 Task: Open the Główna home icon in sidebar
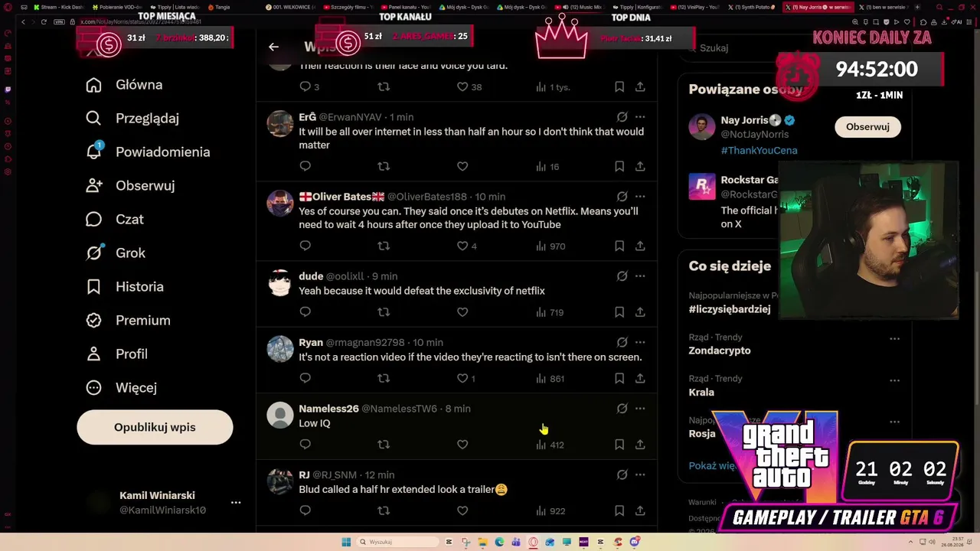pyautogui.click(x=93, y=85)
